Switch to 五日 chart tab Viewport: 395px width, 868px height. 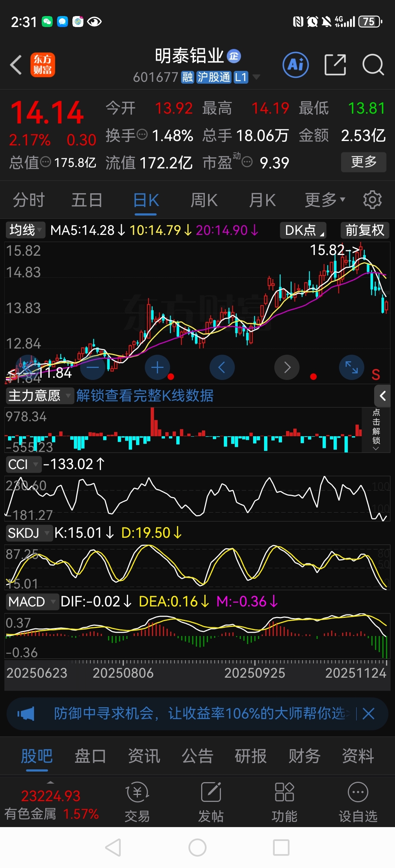87,200
